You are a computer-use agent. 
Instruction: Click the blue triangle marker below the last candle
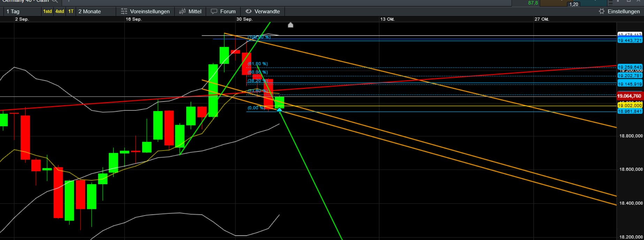(x=279, y=110)
